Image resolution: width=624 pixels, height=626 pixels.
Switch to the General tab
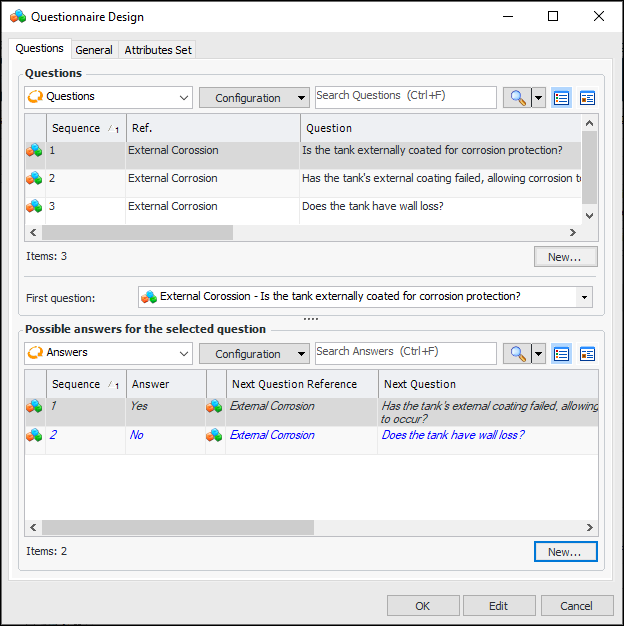(x=94, y=50)
